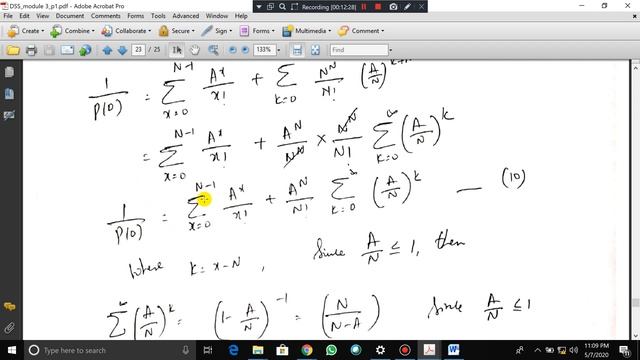
Task: Click the recorder's region selection icon
Action: coord(295,7)
